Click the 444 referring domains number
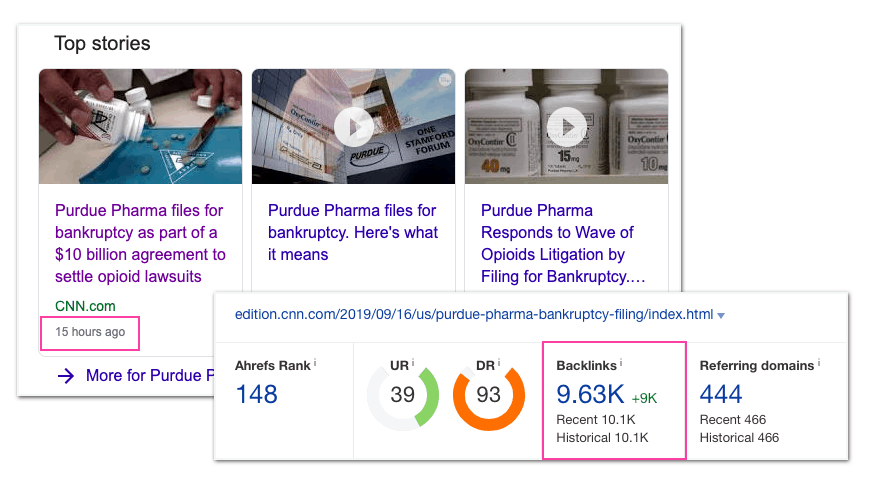Viewport: 872px width, 495px height. 722,394
